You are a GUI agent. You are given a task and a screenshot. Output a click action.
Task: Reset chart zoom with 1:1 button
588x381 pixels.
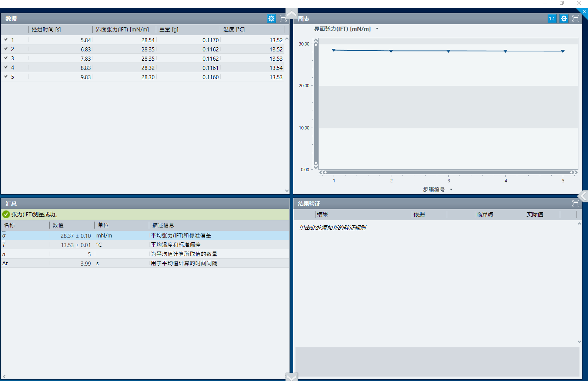click(552, 18)
